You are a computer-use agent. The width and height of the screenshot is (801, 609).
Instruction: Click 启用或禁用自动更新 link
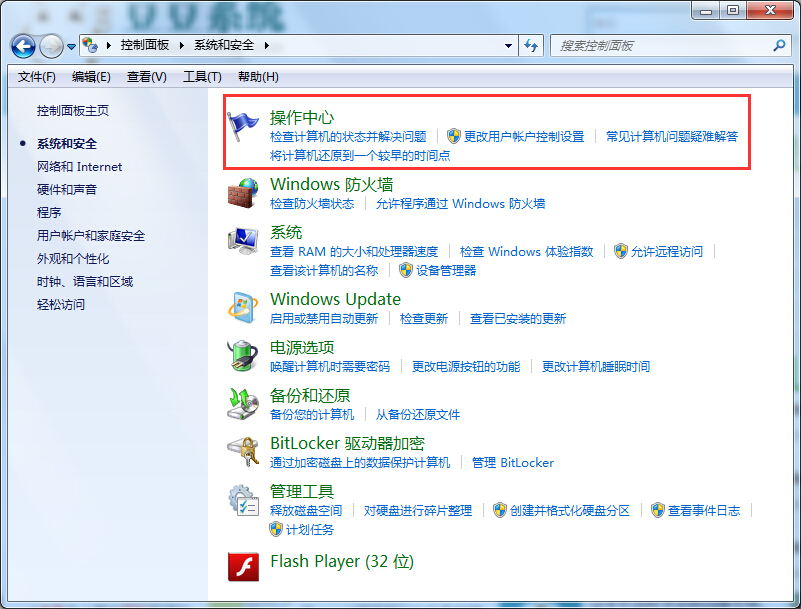coord(324,319)
